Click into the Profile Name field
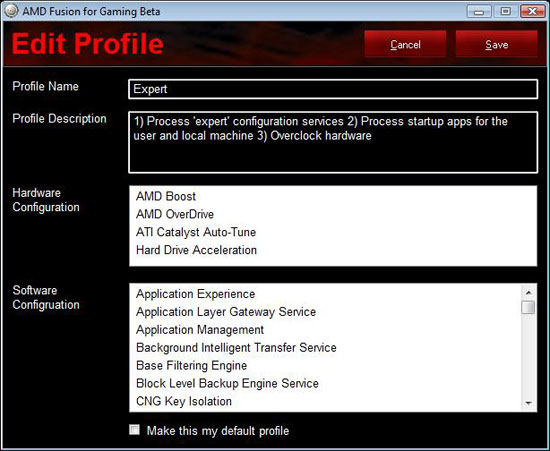 (333, 89)
